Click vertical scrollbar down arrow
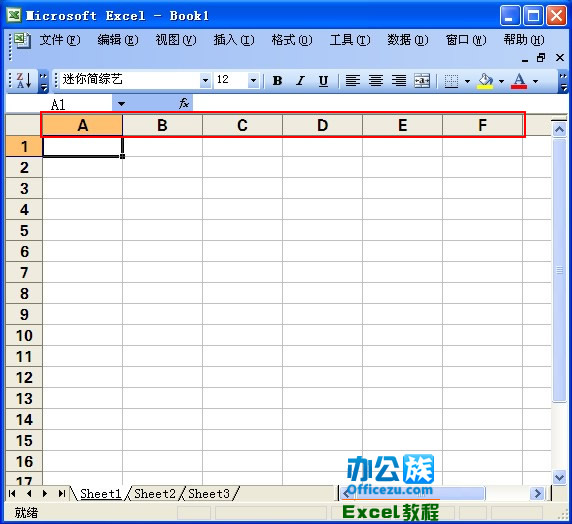Screen dimensions: 572x524 coord(559,476)
